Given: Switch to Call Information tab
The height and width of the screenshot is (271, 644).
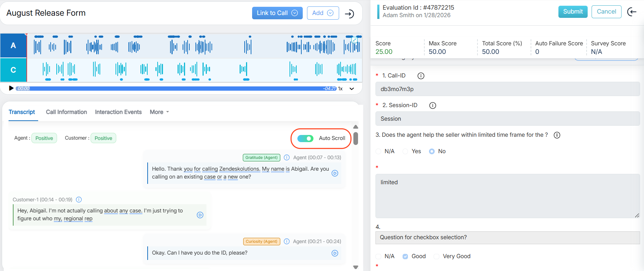Looking at the screenshot, I should pyautogui.click(x=66, y=112).
